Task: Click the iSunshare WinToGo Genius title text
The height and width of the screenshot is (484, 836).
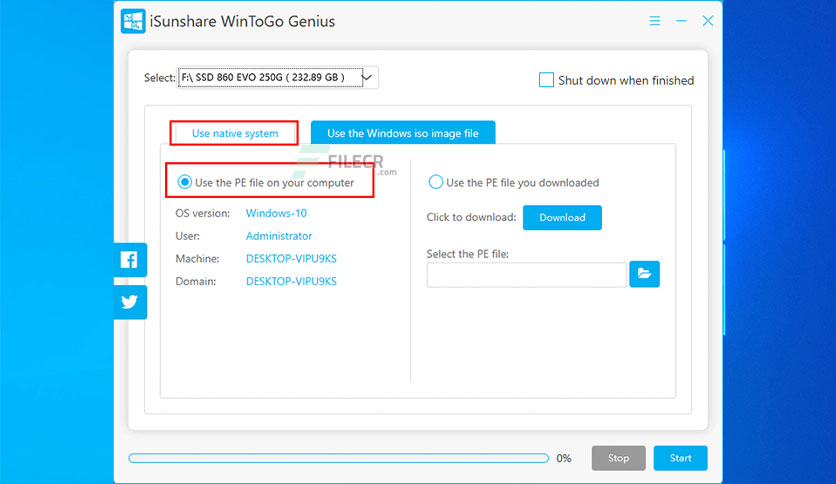Action: coord(242,21)
